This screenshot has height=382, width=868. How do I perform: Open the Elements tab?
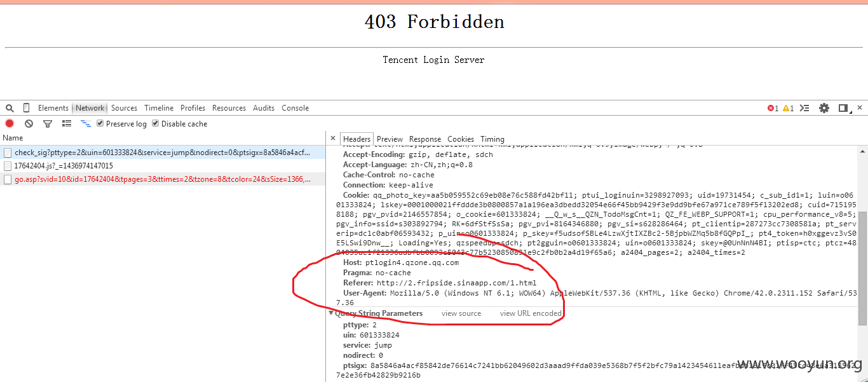point(53,108)
